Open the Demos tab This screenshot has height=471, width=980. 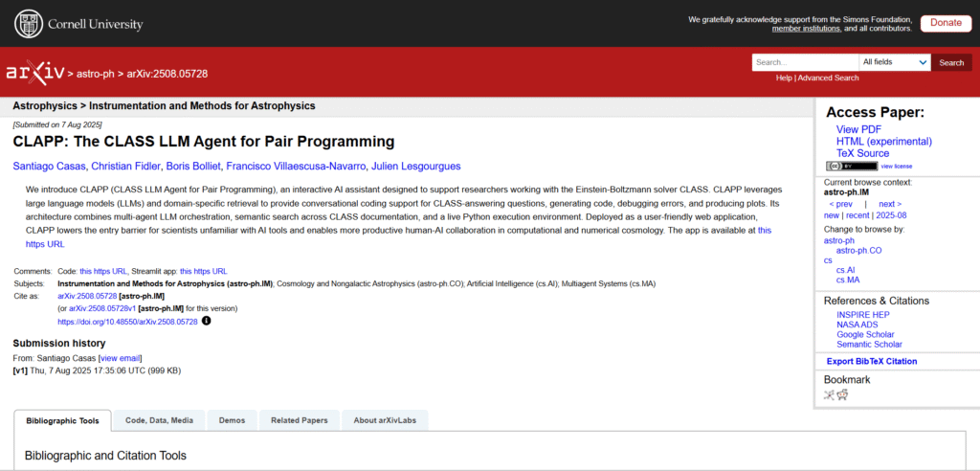pos(232,420)
